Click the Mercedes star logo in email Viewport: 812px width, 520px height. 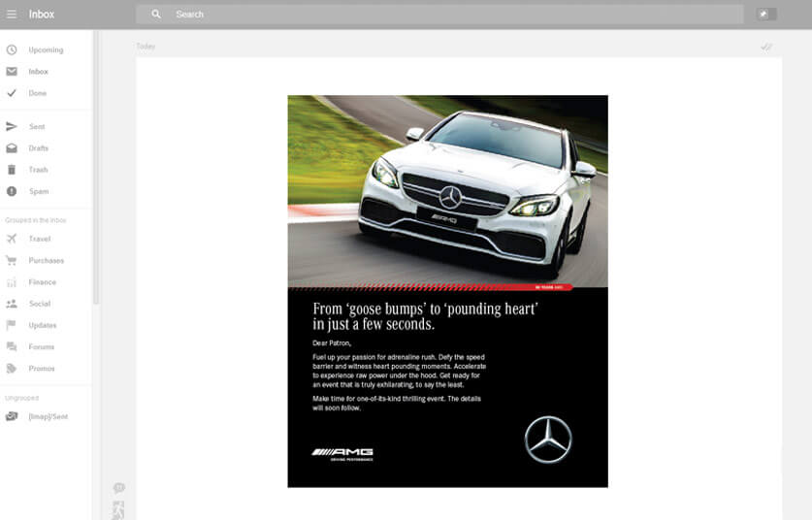pyautogui.click(x=548, y=439)
